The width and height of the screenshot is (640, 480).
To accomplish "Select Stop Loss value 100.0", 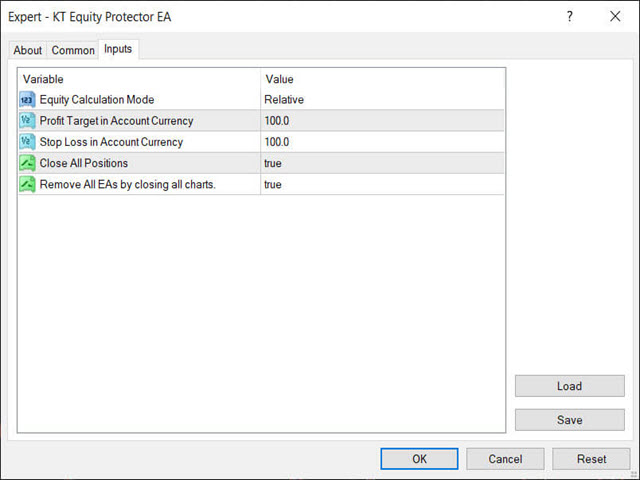I will [x=382, y=142].
